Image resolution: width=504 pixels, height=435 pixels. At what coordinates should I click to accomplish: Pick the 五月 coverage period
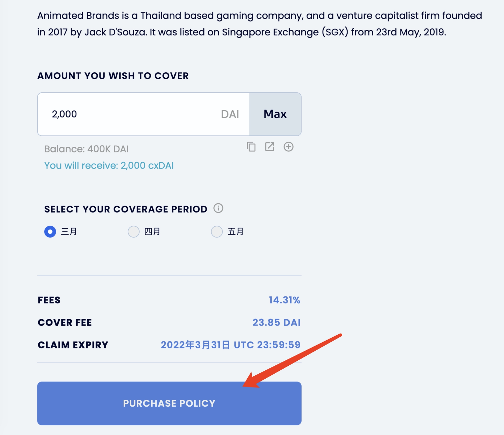[x=217, y=232]
